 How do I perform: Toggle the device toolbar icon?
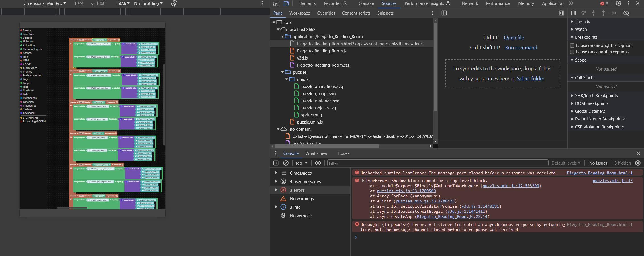[x=286, y=3]
